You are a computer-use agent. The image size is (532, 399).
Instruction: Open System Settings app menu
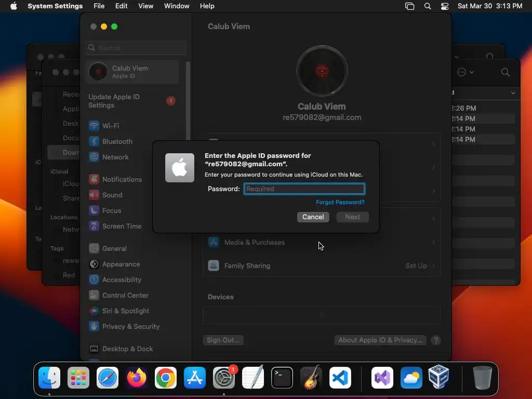[55, 6]
